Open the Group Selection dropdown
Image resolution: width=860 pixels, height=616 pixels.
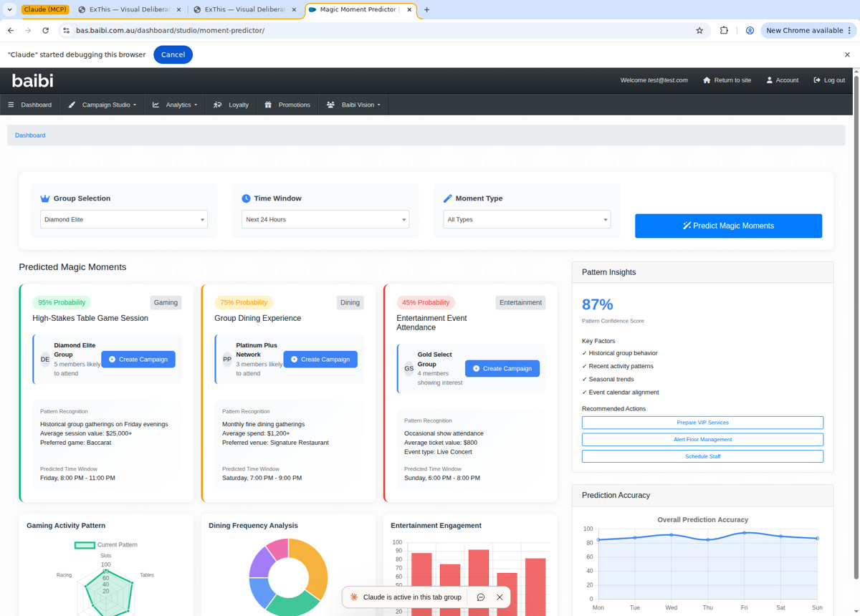click(124, 220)
